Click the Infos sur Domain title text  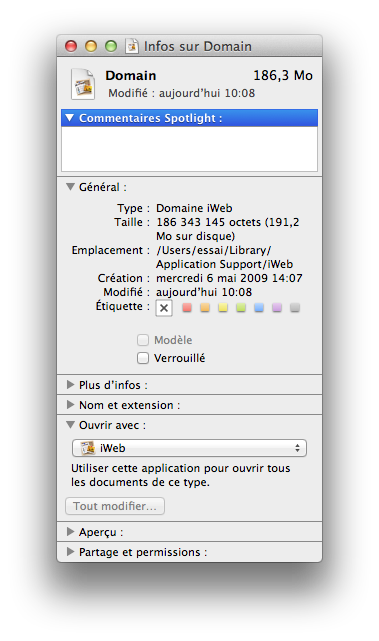tap(198, 47)
